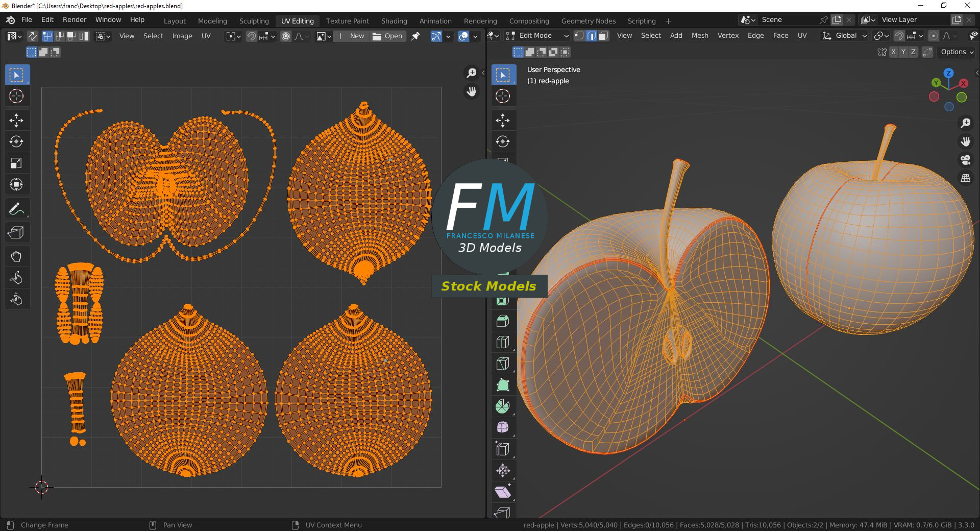Select the Shear tool in 3D viewport toolbar
The image size is (980, 531).
click(503, 492)
